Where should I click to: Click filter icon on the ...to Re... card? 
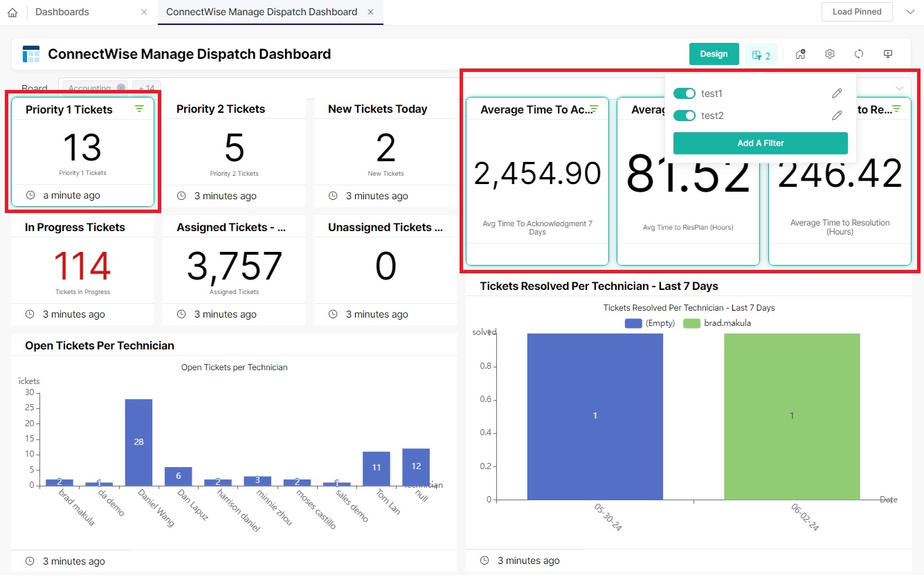click(x=897, y=109)
